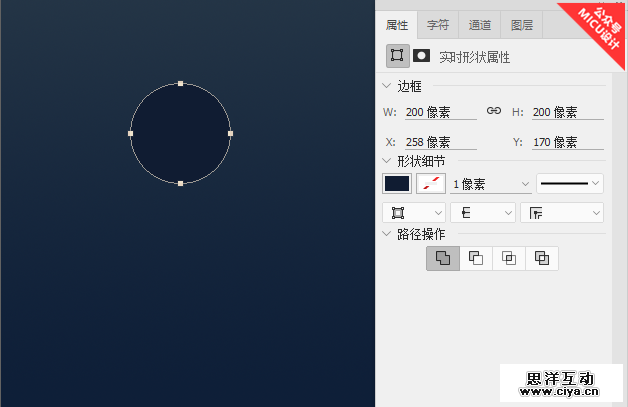Select the intersect shape areas operation
Screen dimensions: 628x407
coord(509,258)
